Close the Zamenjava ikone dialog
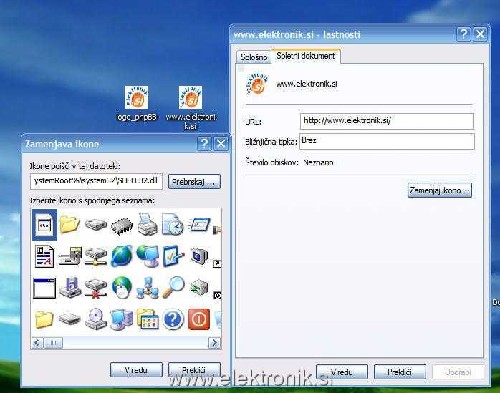 coord(221,144)
